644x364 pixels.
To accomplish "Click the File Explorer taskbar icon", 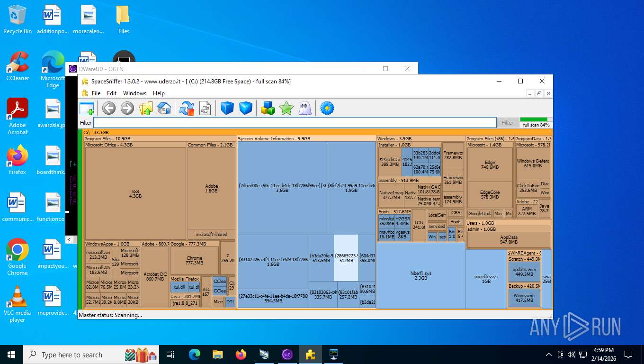I will pos(217,355).
